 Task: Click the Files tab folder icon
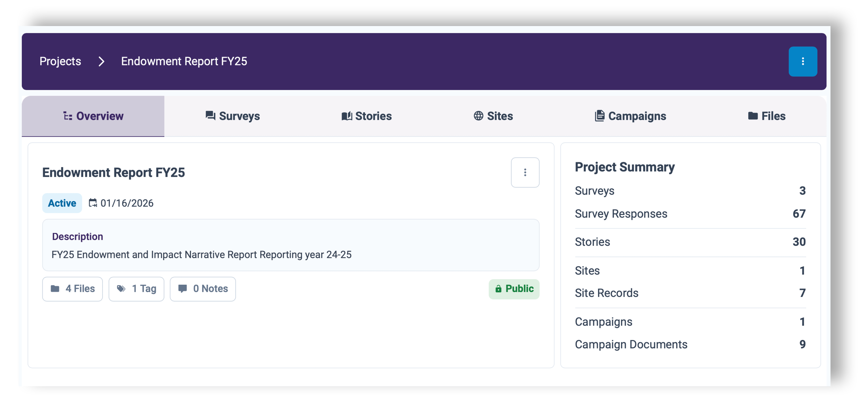click(x=753, y=116)
